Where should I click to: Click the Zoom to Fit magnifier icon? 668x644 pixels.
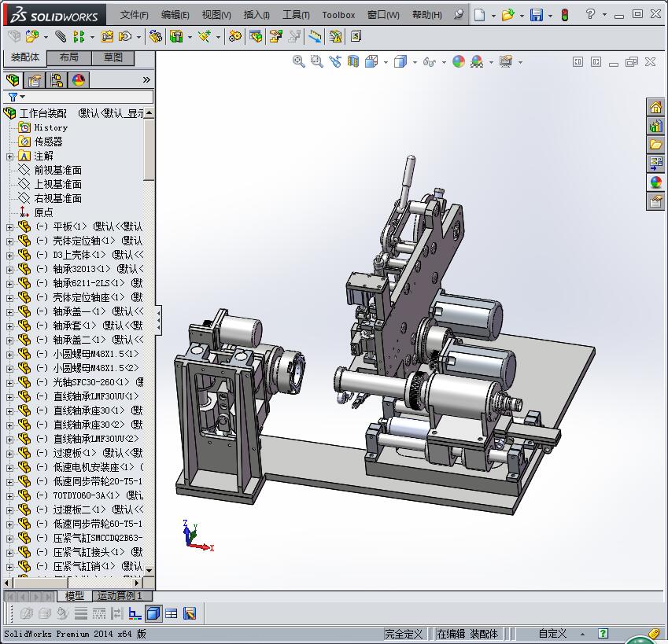[299, 61]
